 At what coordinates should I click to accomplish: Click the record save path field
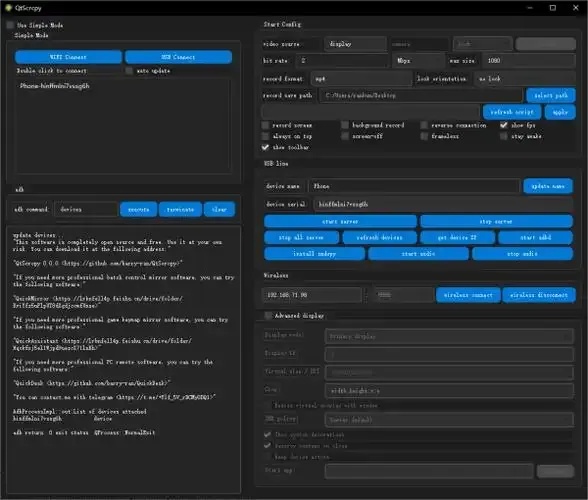(x=421, y=95)
